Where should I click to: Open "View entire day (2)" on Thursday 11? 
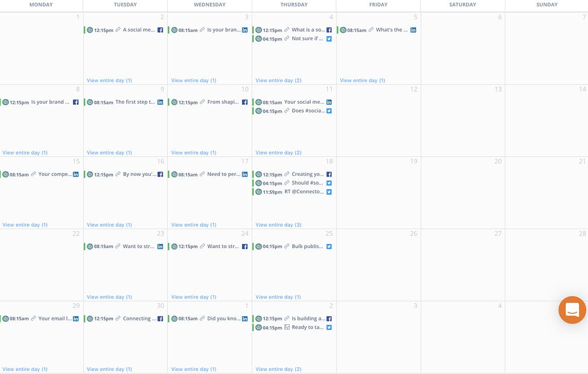[x=278, y=153]
